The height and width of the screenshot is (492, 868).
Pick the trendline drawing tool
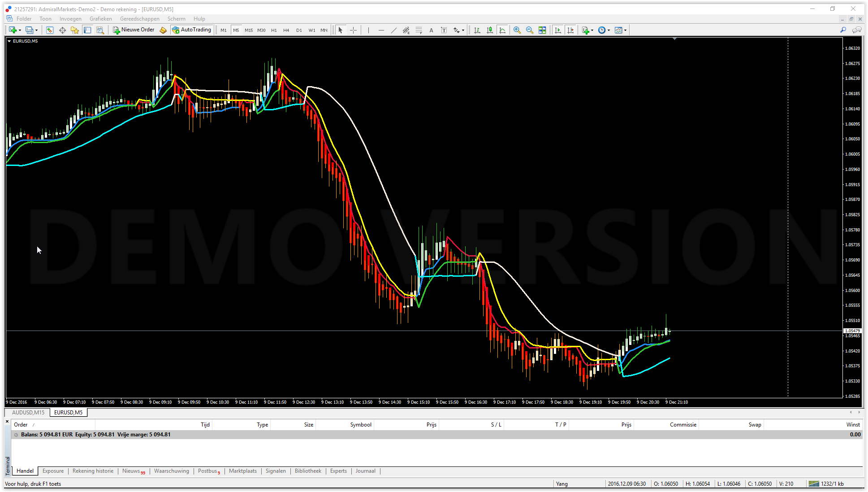click(x=393, y=30)
